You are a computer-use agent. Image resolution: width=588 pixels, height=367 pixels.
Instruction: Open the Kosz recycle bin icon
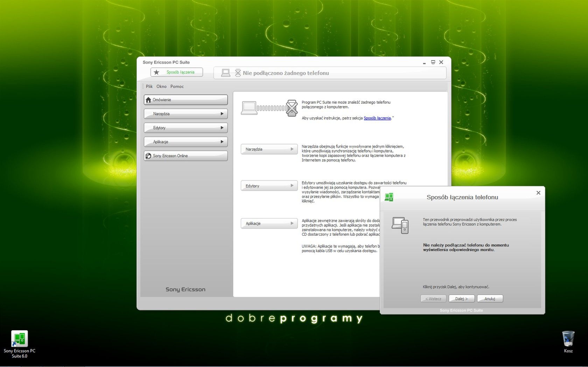click(x=568, y=341)
